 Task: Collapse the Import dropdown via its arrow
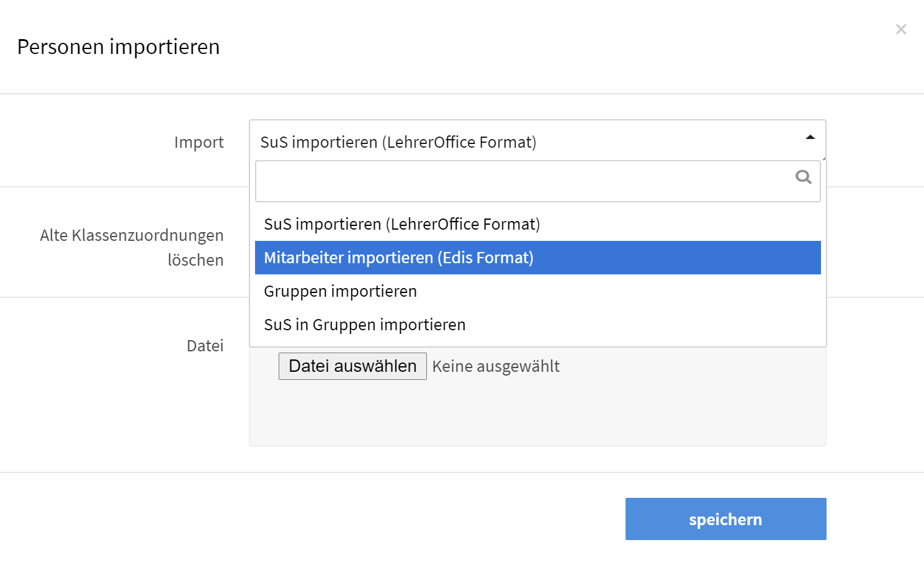coord(810,137)
